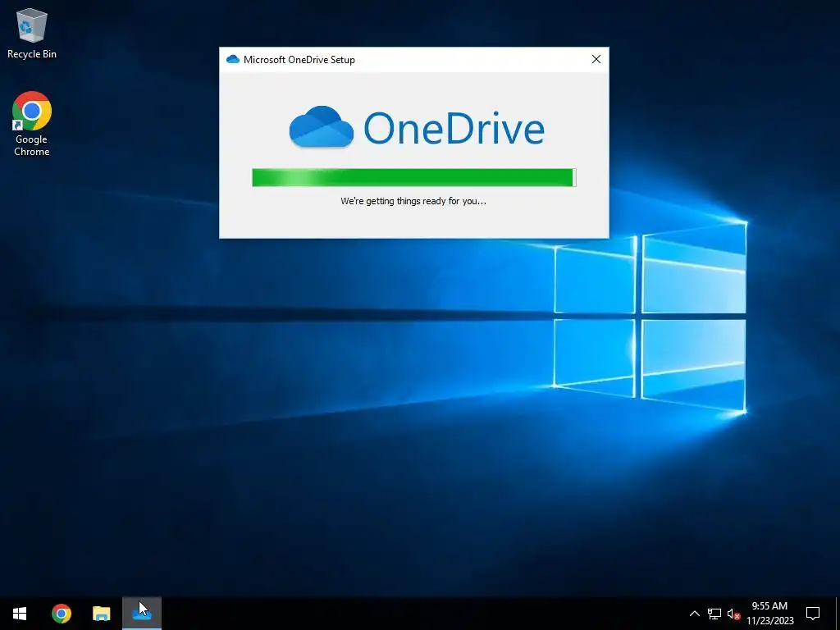Open the Recycle Bin desktop icon
840x630 pixels.
(32, 34)
